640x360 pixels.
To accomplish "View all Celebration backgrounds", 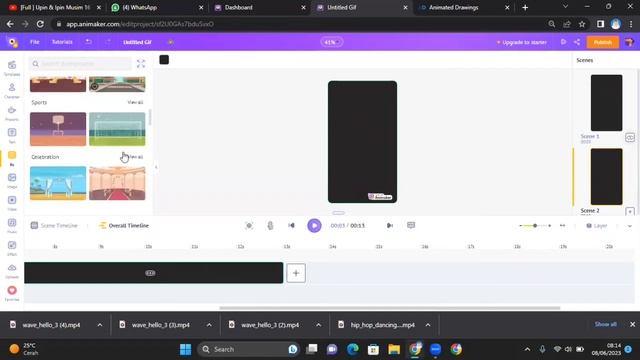I will tap(135, 157).
